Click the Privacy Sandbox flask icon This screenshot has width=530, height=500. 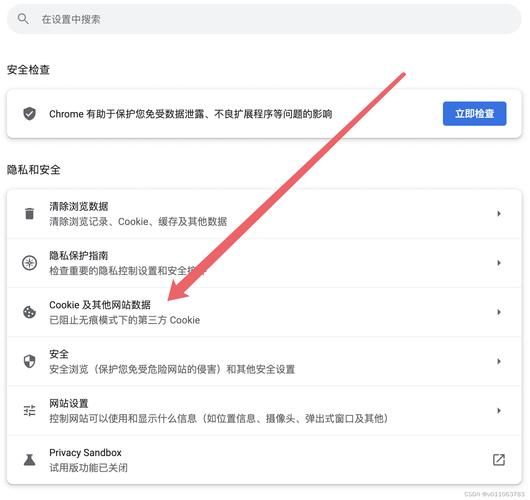coord(29,460)
